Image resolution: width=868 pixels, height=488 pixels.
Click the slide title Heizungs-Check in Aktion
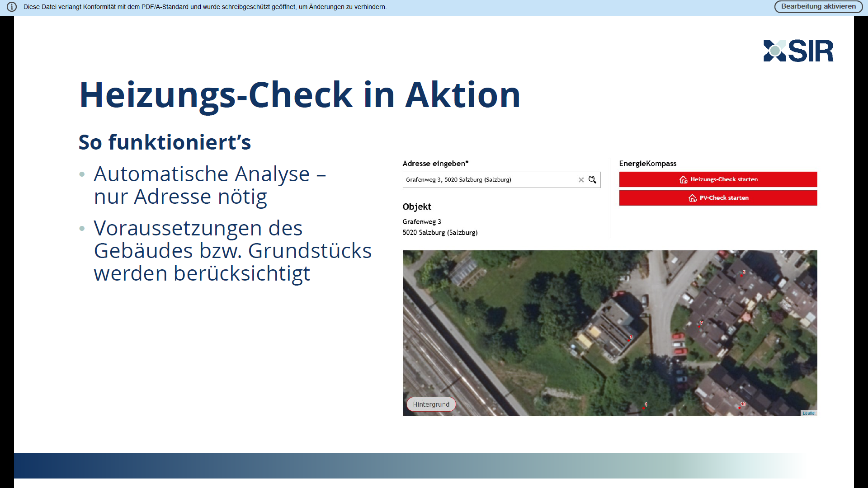point(300,95)
